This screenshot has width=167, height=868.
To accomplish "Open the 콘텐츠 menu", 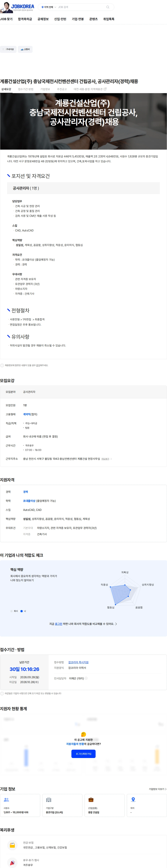I will (x=93, y=19).
